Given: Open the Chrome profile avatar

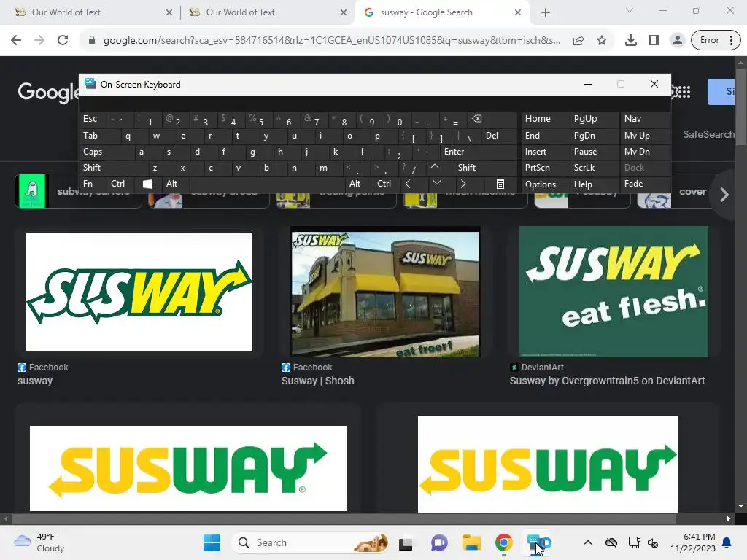Looking at the screenshot, I should [x=677, y=40].
